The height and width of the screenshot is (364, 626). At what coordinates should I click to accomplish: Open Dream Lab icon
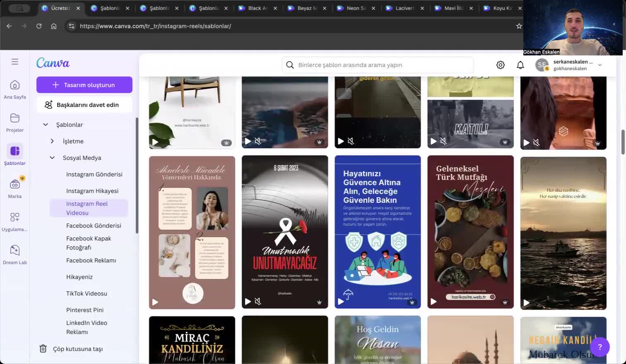pos(15,250)
